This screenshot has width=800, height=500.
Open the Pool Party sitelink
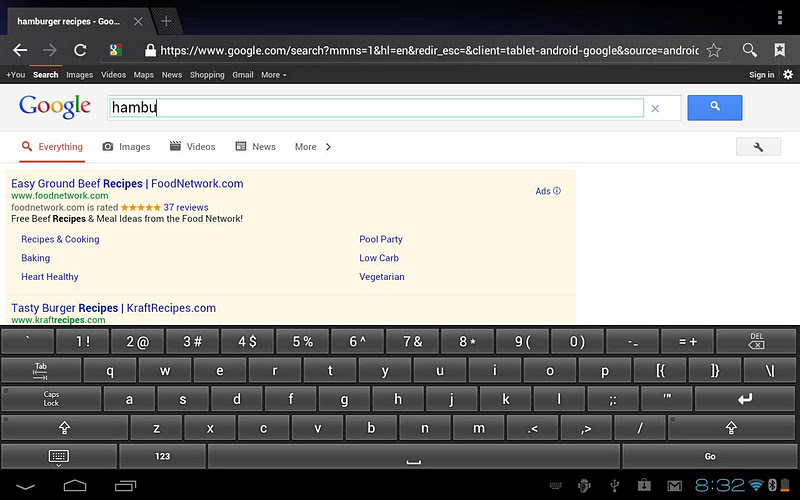(x=381, y=239)
